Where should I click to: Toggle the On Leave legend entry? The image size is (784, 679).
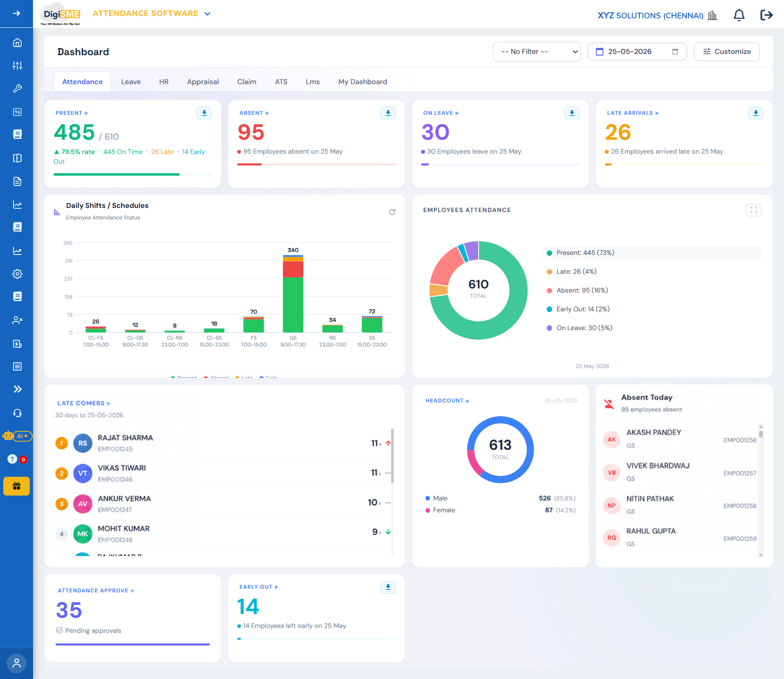pos(580,328)
